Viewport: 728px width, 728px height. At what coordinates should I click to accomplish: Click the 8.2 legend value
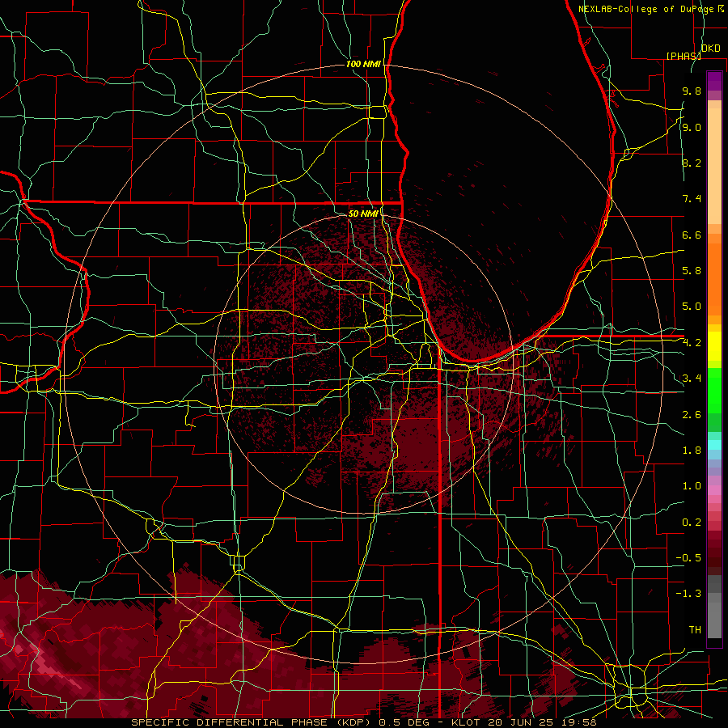(692, 163)
